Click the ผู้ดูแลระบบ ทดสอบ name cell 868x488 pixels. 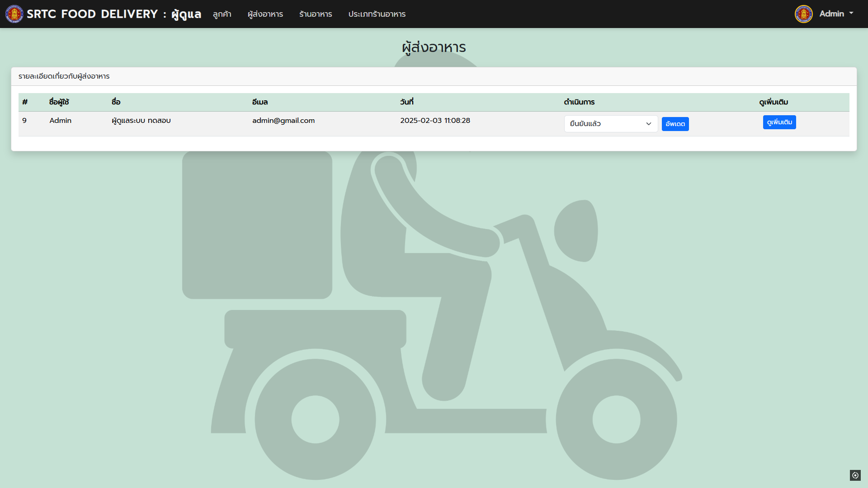pos(141,121)
